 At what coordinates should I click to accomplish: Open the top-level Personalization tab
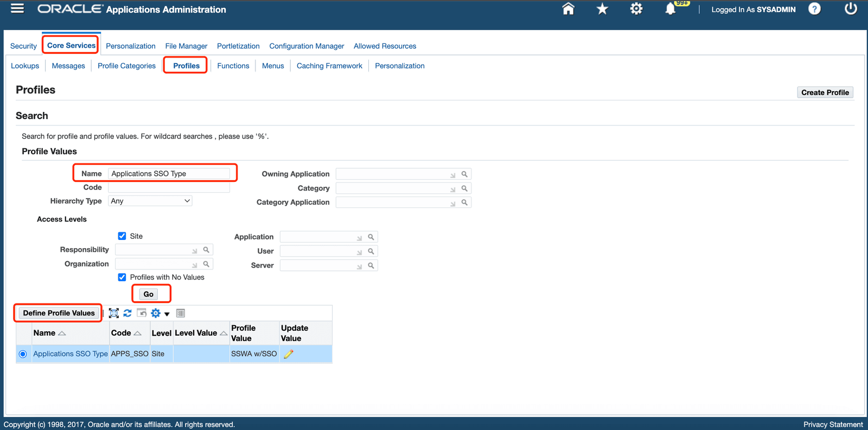tap(131, 46)
